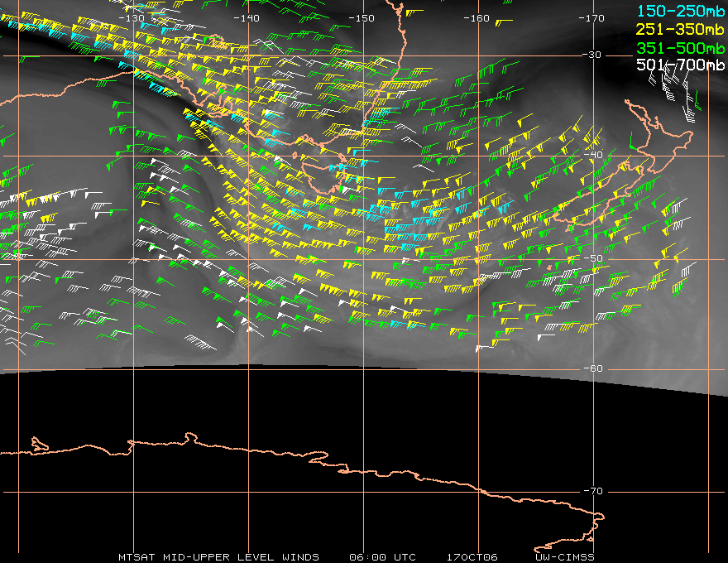Click the -130 longitude label
728x563 pixels.
[132, 18]
